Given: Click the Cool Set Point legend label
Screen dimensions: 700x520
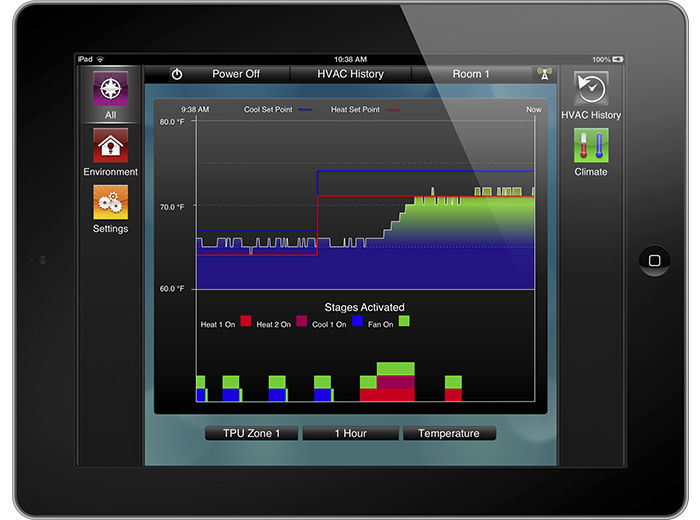Looking at the screenshot, I should (x=268, y=109).
